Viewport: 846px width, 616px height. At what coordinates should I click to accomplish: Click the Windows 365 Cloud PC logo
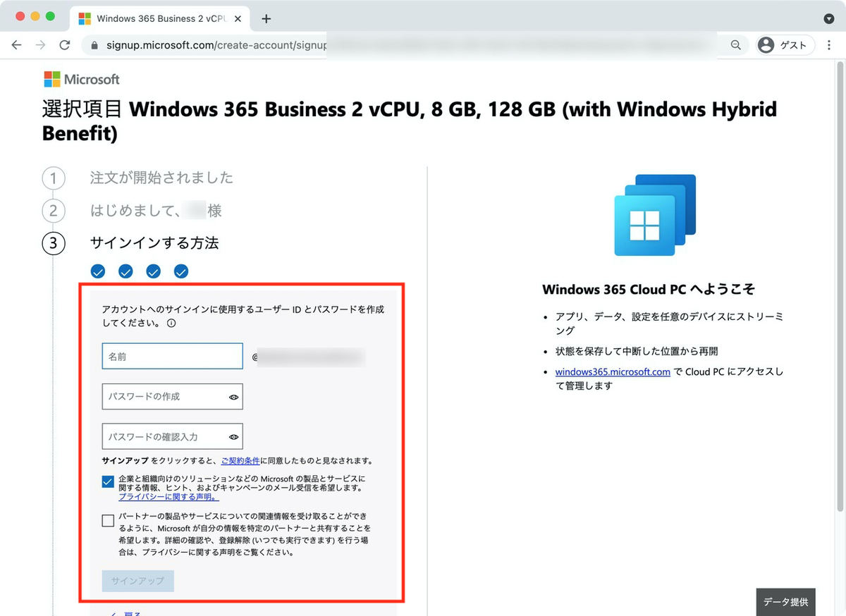point(655,215)
